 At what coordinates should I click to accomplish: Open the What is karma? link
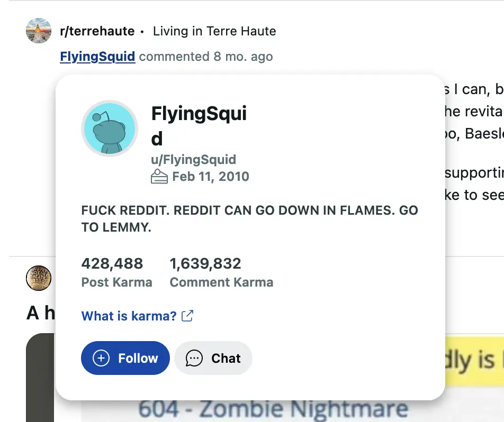(x=129, y=316)
